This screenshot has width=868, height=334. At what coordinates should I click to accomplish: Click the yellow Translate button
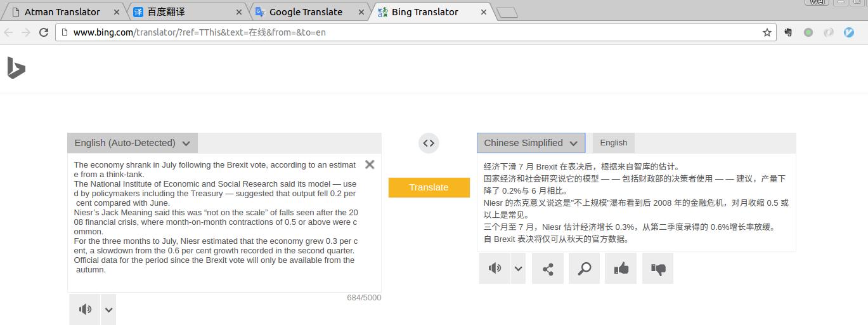[429, 187]
